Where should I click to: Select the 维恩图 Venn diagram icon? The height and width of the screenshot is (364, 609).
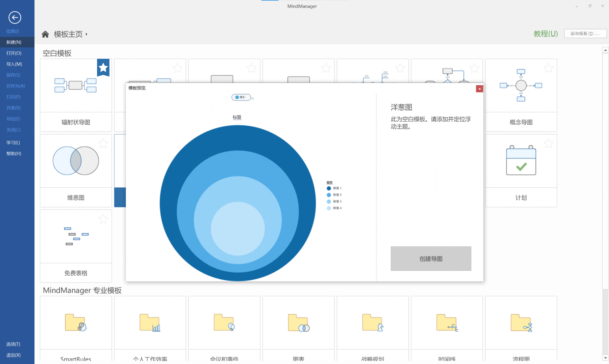(76, 161)
